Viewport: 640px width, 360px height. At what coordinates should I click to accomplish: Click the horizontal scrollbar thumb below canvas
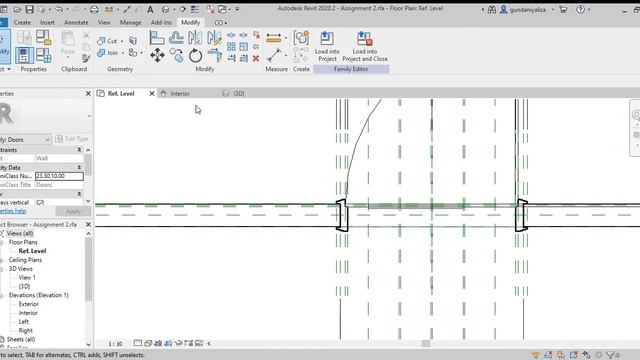coord(426,344)
